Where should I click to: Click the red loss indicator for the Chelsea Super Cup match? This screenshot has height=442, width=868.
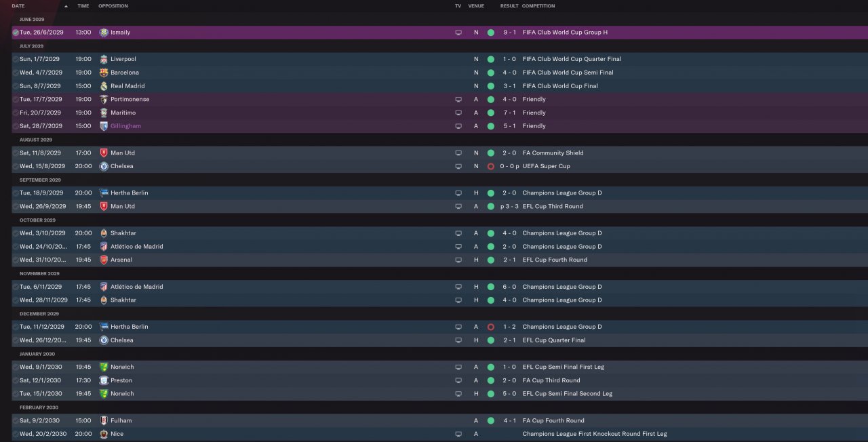[490, 166]
